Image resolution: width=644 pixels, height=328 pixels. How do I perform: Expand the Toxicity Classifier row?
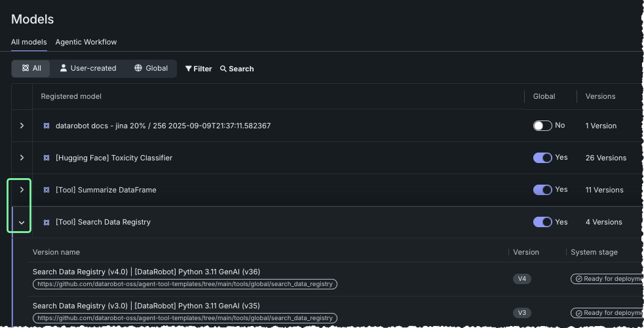click(22, 158)
